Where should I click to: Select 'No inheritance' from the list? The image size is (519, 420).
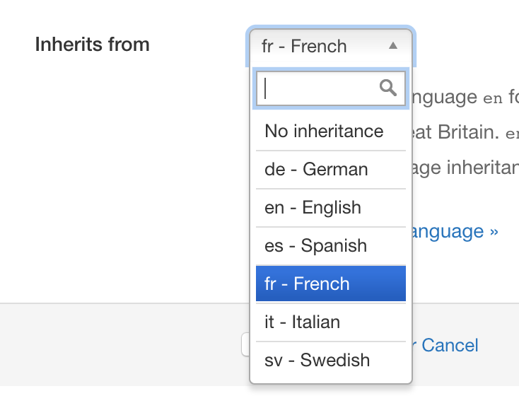331,131
